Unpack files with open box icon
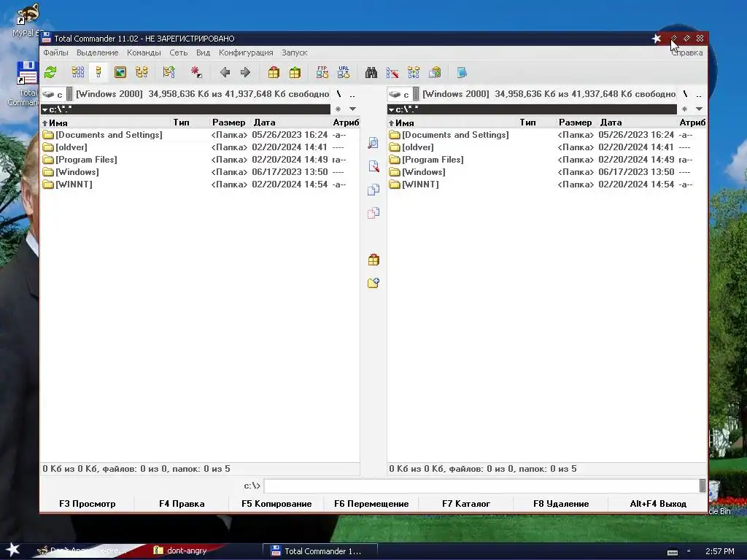Viewport: 747px width, 560px height. tap(295, 72)
